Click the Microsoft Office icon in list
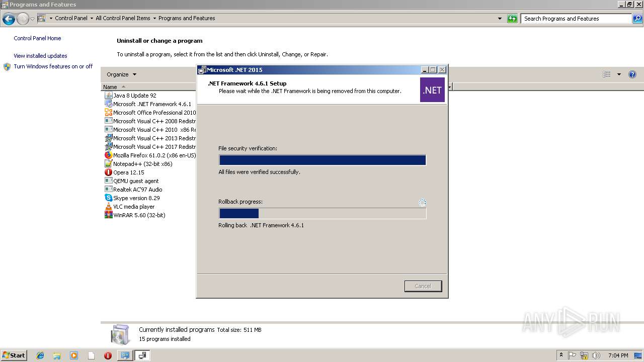 108,112
